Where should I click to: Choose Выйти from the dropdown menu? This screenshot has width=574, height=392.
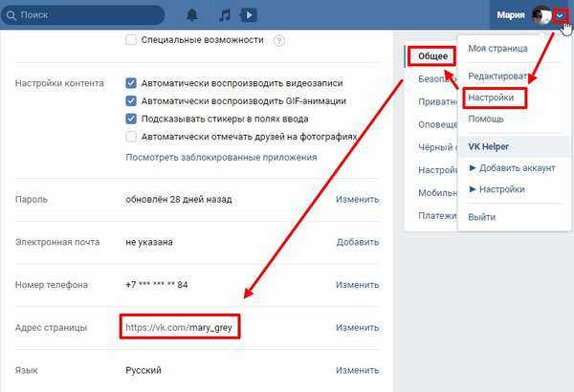coord(482,217)
